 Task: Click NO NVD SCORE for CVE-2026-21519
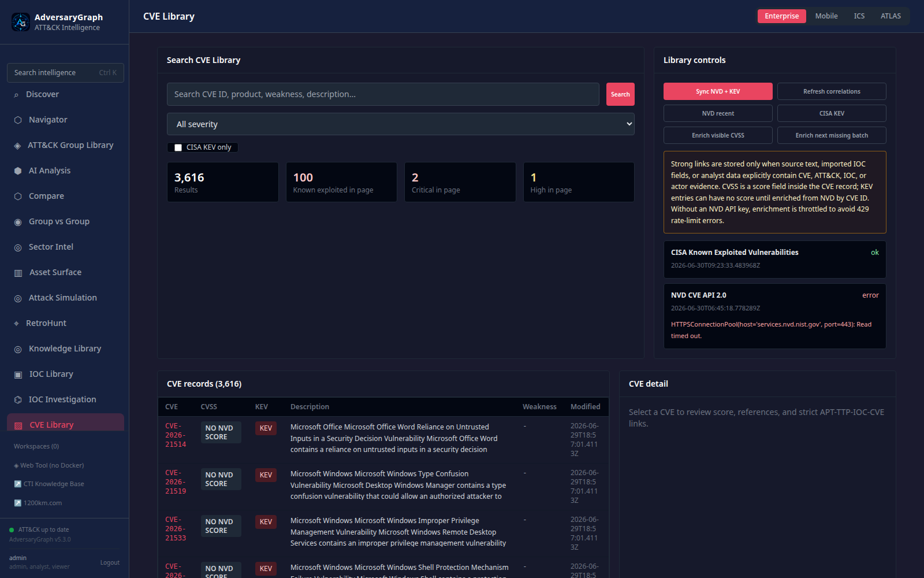pyautogui.click(x=221, y=479)
